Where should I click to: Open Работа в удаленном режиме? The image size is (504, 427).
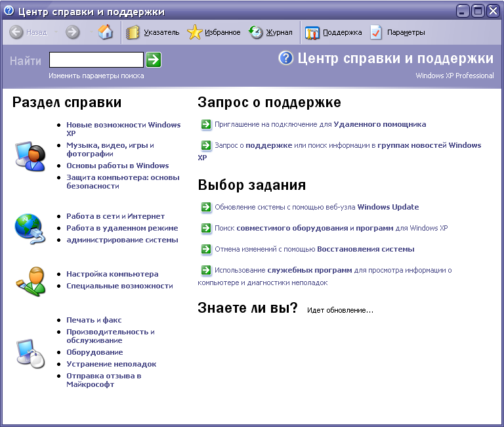[122, 228]
